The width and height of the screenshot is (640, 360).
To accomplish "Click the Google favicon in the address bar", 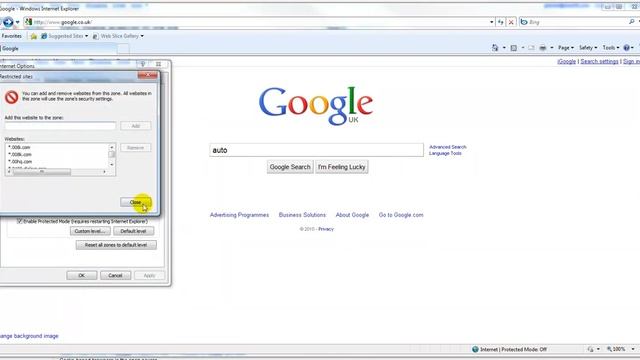I will click(28, 22).
